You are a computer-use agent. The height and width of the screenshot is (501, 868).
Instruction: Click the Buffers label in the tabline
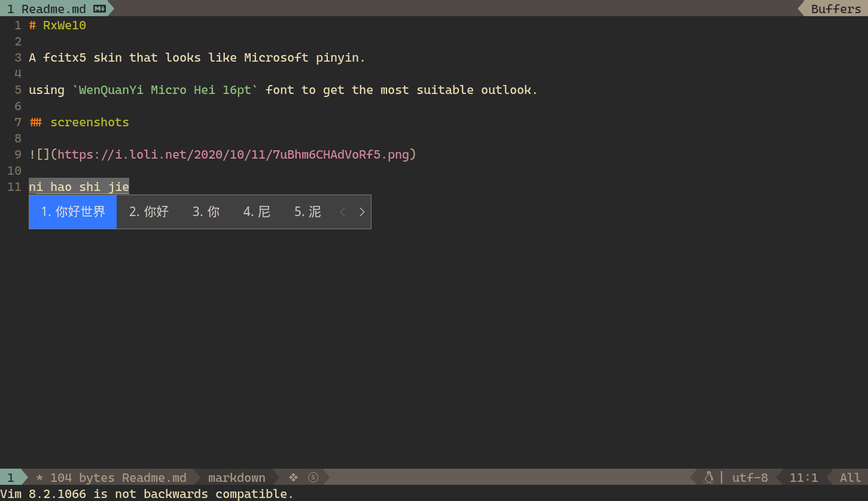(x=836, y=9)
